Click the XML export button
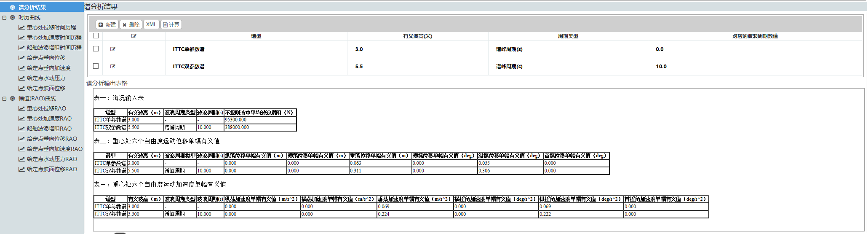This screenshot has height=234, width=868. point(151,24)
